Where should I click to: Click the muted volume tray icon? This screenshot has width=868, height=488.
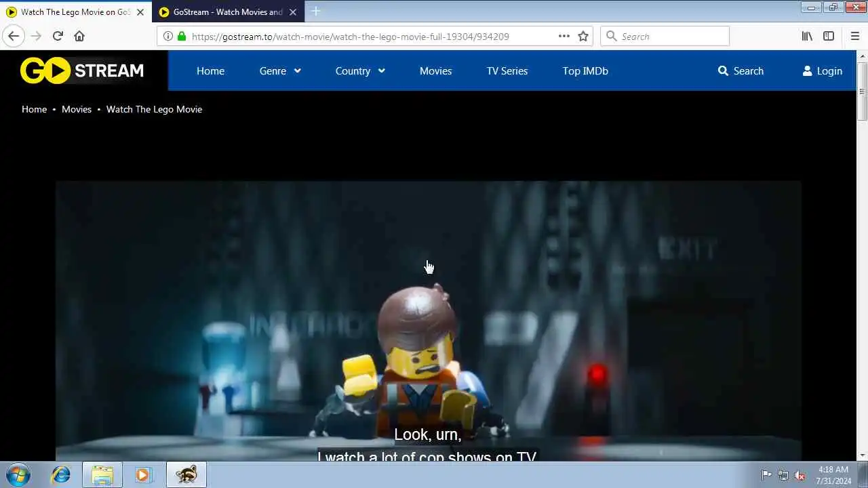(x=800, y=474)
